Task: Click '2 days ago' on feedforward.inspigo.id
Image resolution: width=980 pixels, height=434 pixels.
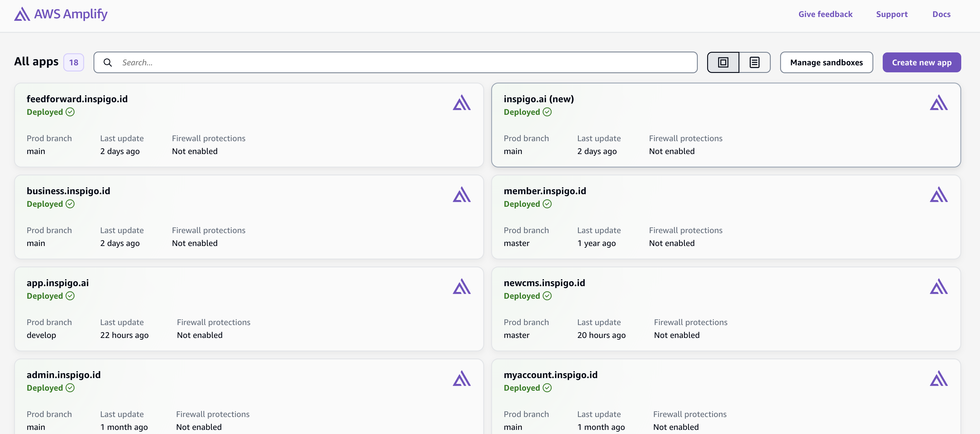Action: 120,151
